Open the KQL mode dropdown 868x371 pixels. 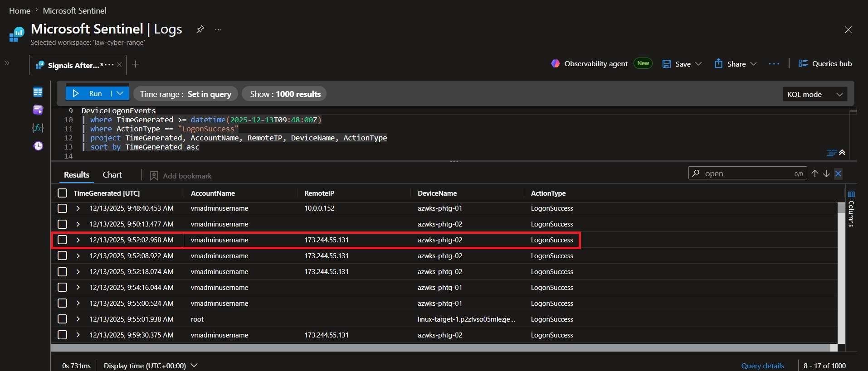coord(815,94)
